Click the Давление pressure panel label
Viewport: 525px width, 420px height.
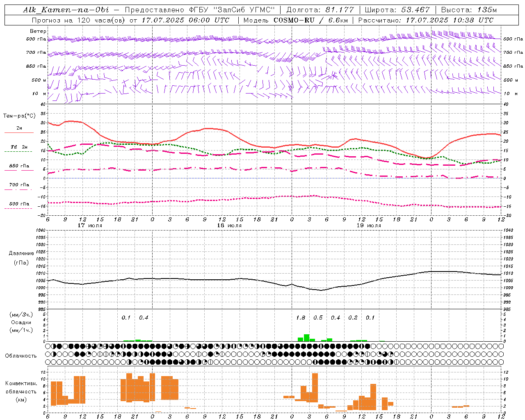pyautogui.click(x=21, y=253)
